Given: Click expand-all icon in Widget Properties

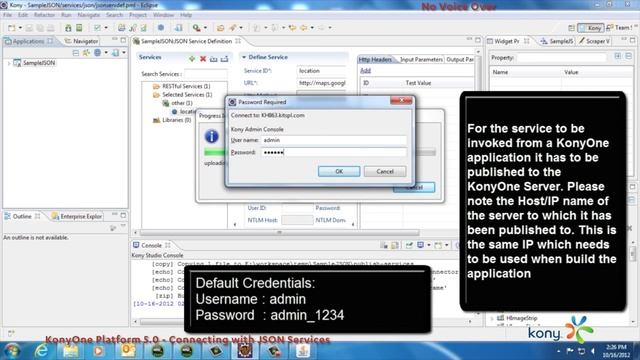Looking at the screenshot, I should (x=618, y=56).
